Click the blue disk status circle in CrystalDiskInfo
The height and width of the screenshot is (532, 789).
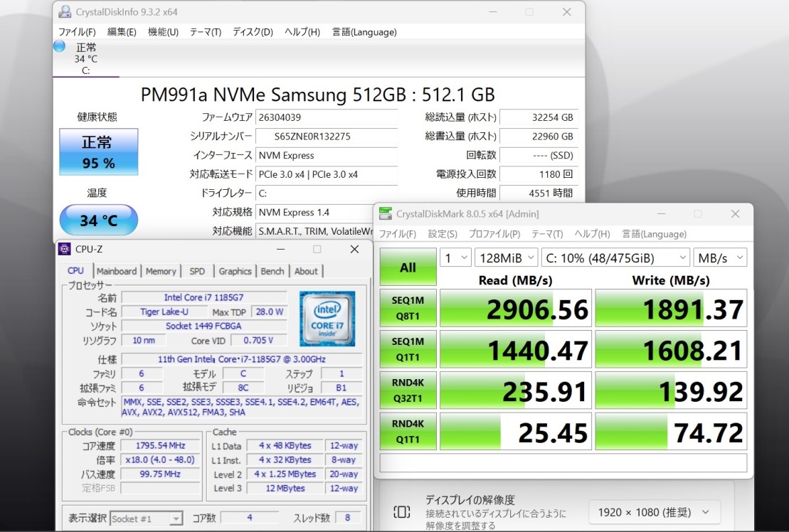[x=59, y=46]
